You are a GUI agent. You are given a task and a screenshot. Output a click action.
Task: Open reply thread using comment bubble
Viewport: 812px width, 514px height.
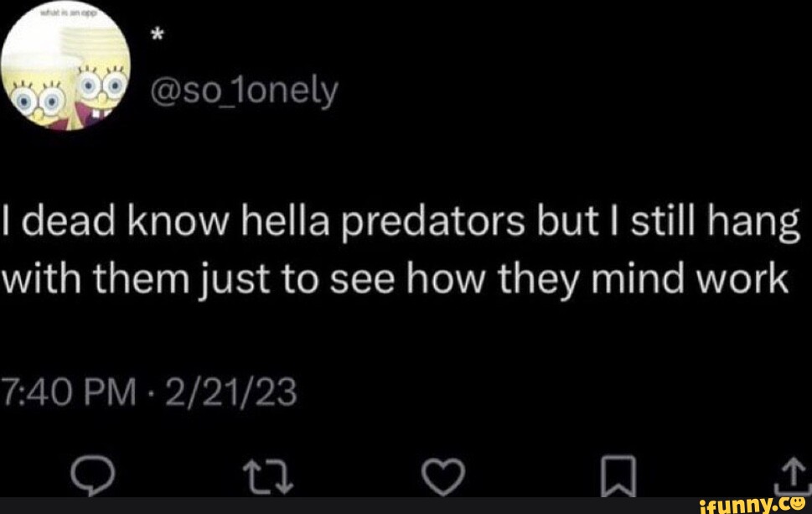point(95,475)
